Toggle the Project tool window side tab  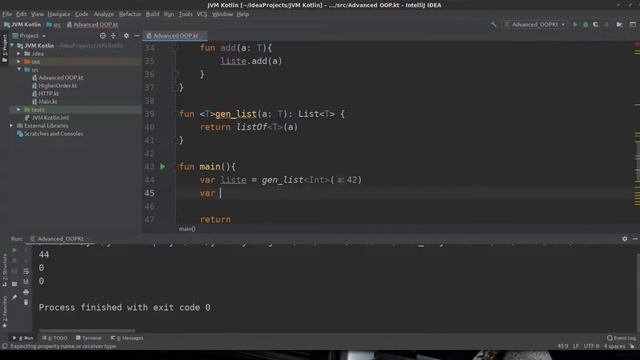click(x=4, y=47)
